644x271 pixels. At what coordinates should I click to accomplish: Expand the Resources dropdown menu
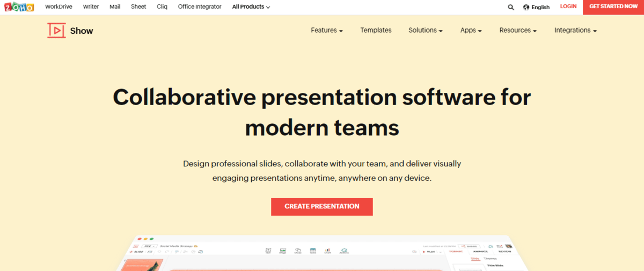coord(518,31)
